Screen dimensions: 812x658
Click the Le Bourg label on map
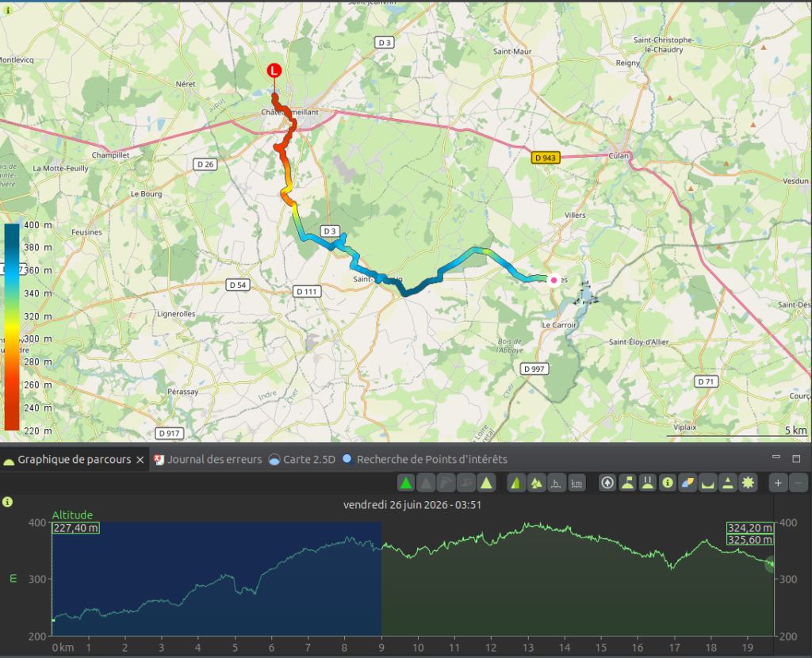coord(146,193)
